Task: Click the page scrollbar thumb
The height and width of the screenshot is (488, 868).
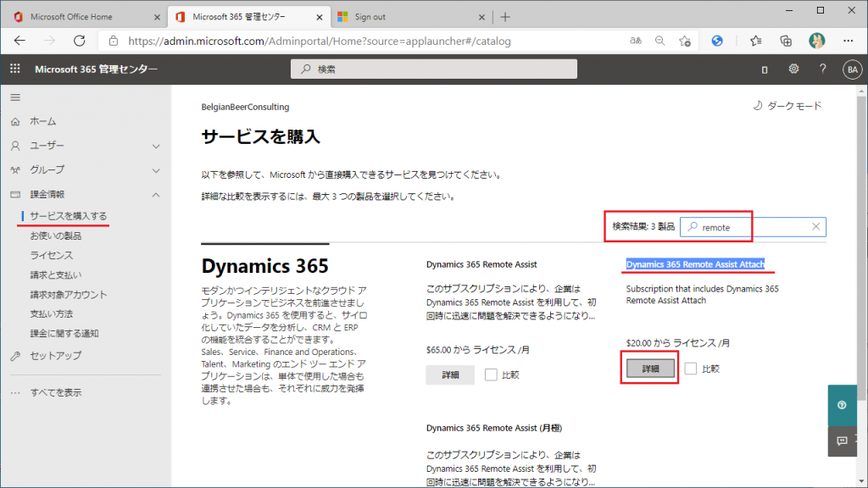Action: coord(861,247)
